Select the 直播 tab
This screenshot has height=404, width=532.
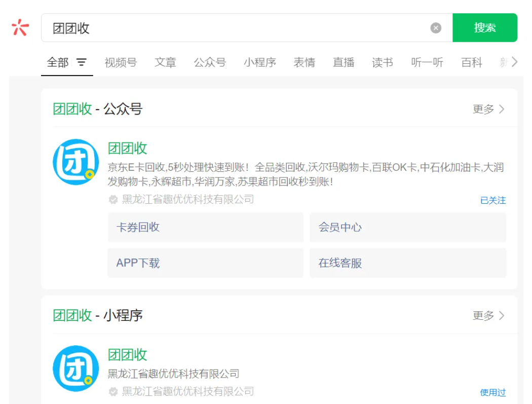click(343, 62)
